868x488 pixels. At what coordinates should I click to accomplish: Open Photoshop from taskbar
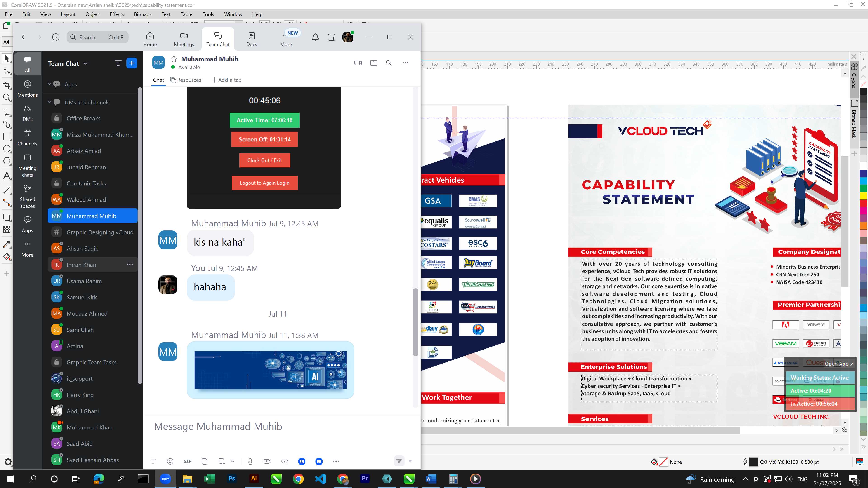[x=232, y=479]
